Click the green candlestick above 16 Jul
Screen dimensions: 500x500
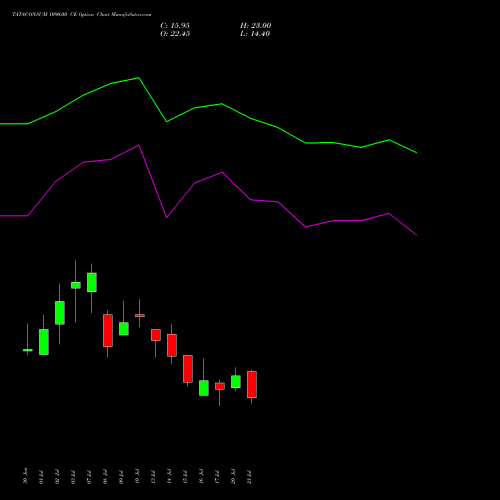point(204,388)
